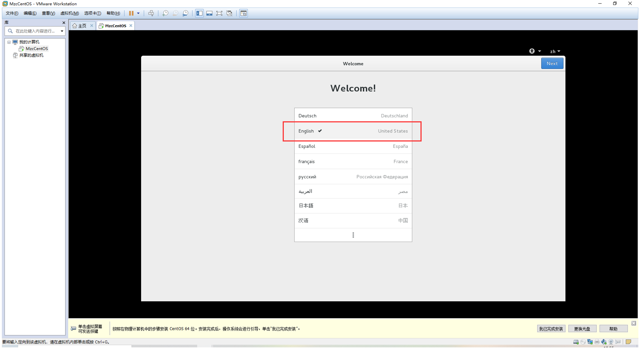This screenshot has height=353, width=644.
Task: Click the hard disk status icon
Action: point(576,343)
